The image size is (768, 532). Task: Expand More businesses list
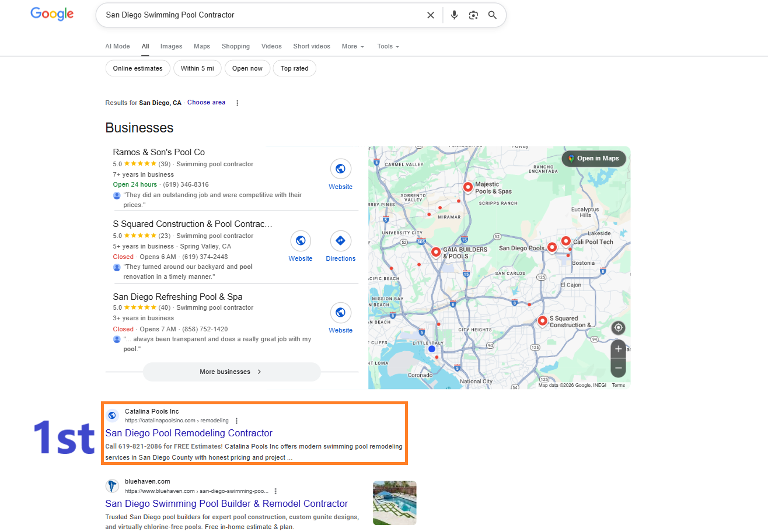click(232, 372)
